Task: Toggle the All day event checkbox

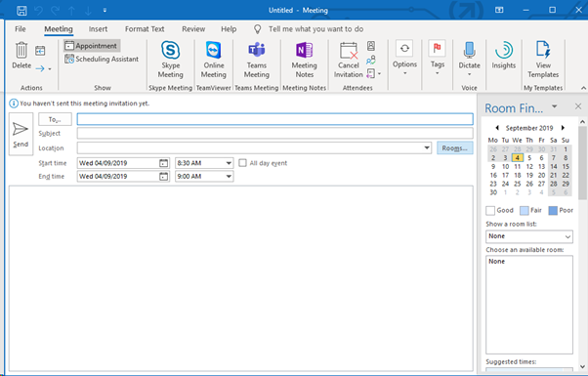Action: coord(242,163)
